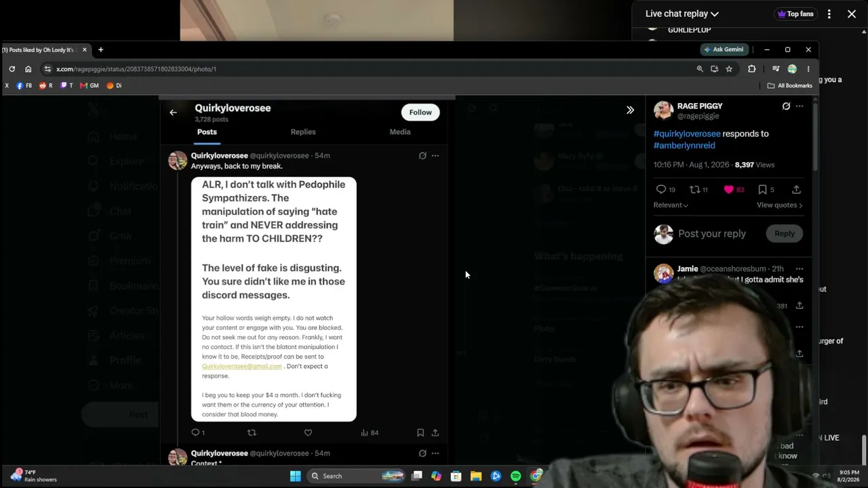The image size is (868, 488).
Task: Open more options on RAGE PIGGY's post
Action: pos(800,106)
